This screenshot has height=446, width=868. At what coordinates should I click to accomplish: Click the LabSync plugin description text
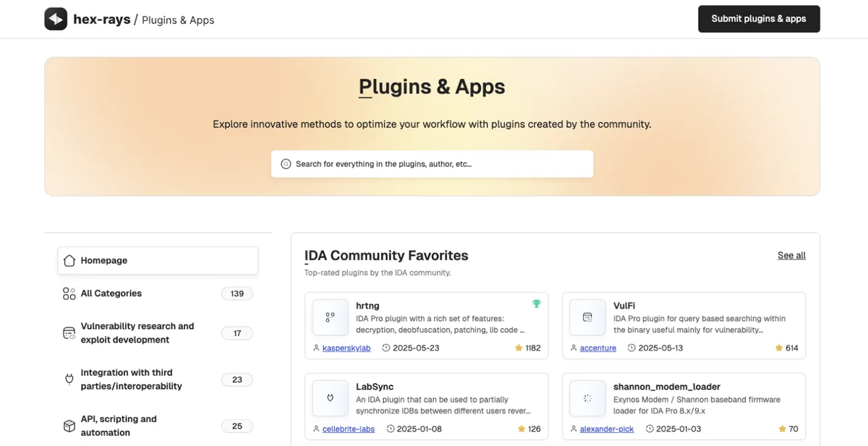point(443,406)
